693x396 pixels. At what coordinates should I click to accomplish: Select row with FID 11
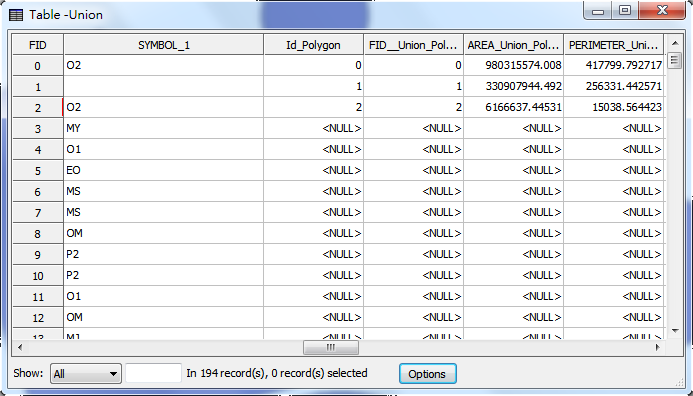pyautogui.click(x=38, y=297)
